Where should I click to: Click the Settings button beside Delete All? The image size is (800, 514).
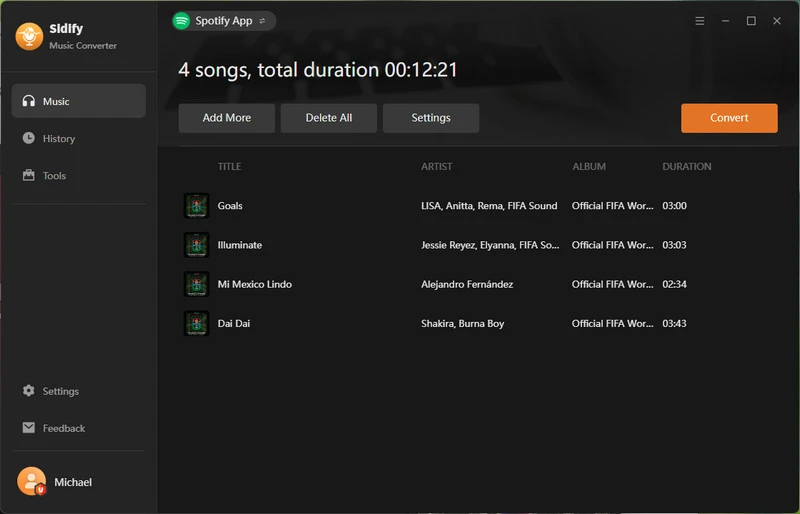[431, 118]
